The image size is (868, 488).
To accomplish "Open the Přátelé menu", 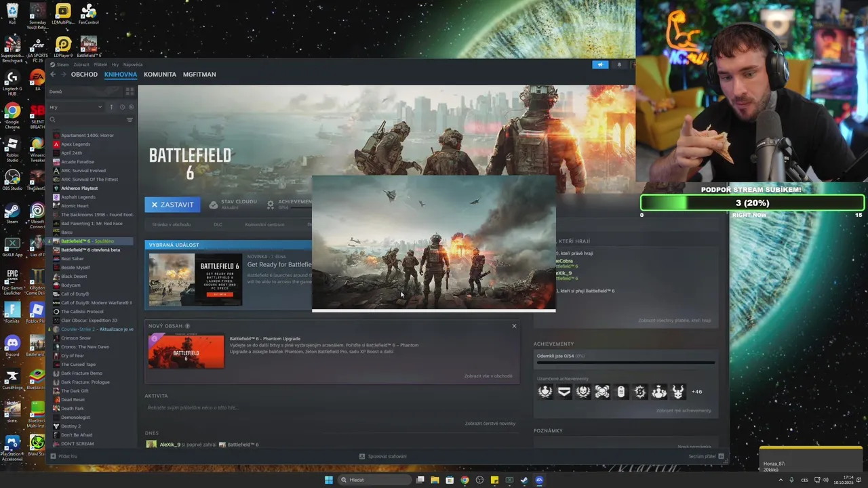I will coord(100,64).
